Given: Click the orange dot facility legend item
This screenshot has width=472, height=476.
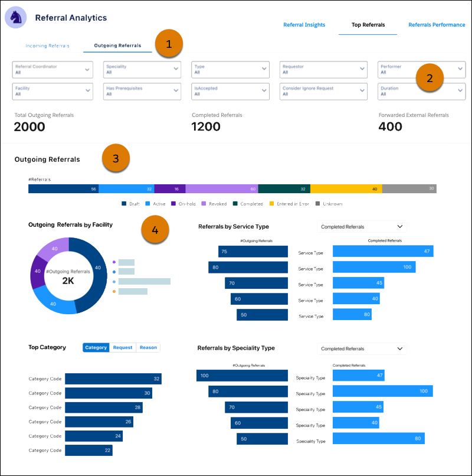Looking at the screenshot, I should coord(114,291).
